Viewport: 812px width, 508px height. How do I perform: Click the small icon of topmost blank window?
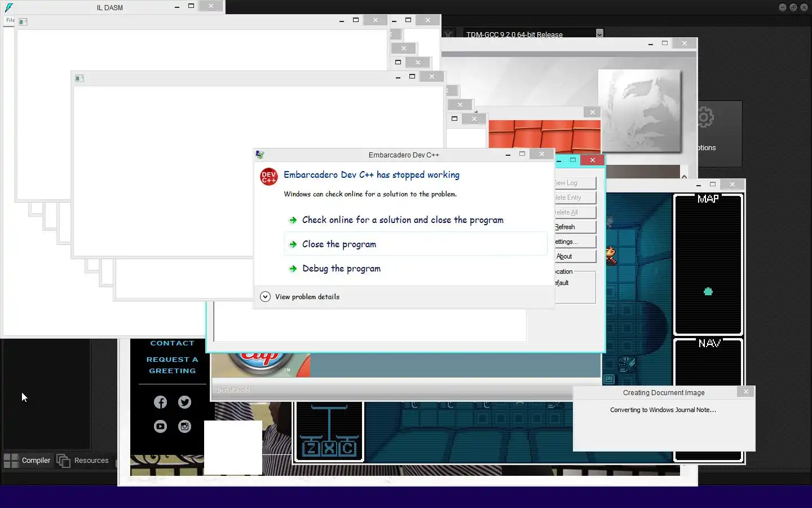click(23, 21)
